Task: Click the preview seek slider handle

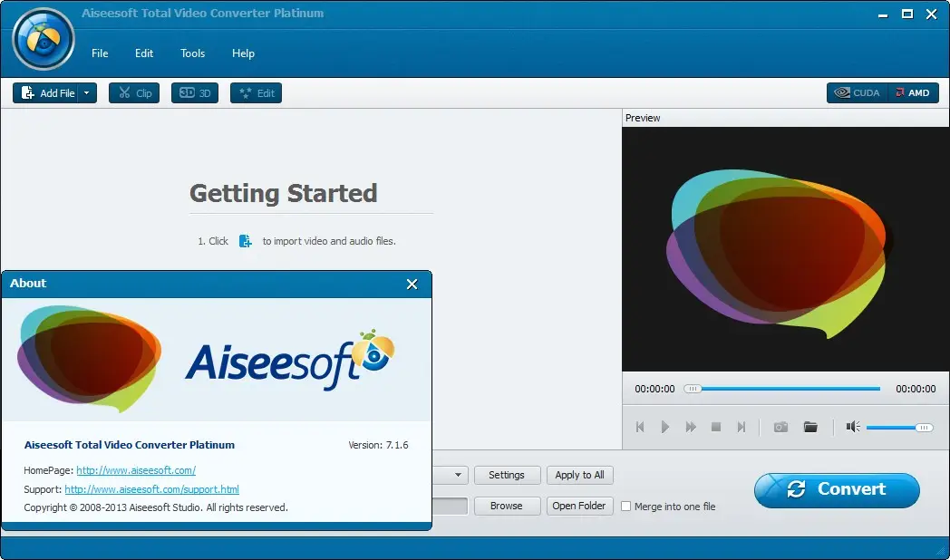Action: click(x=693, y=389)
